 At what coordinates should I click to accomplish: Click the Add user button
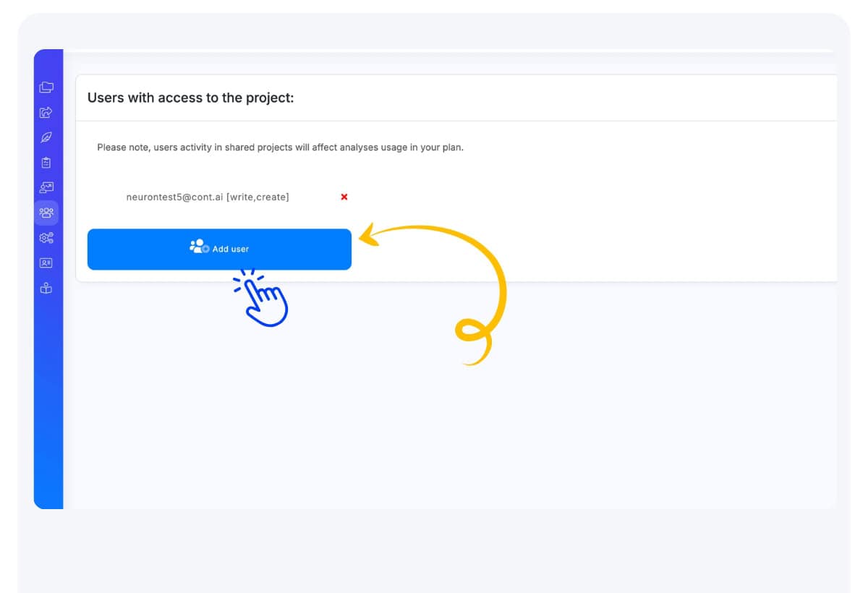219,249
